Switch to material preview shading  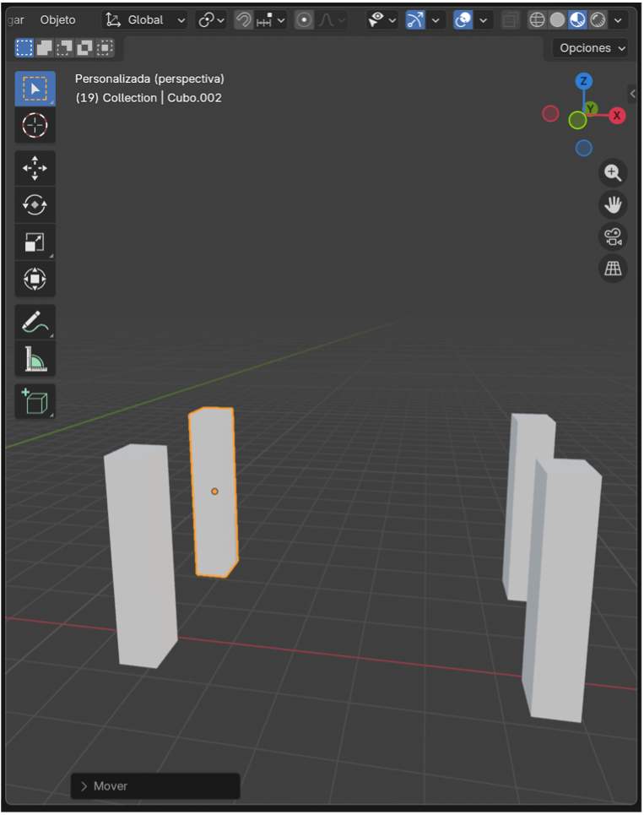click(x=577, y=20)
